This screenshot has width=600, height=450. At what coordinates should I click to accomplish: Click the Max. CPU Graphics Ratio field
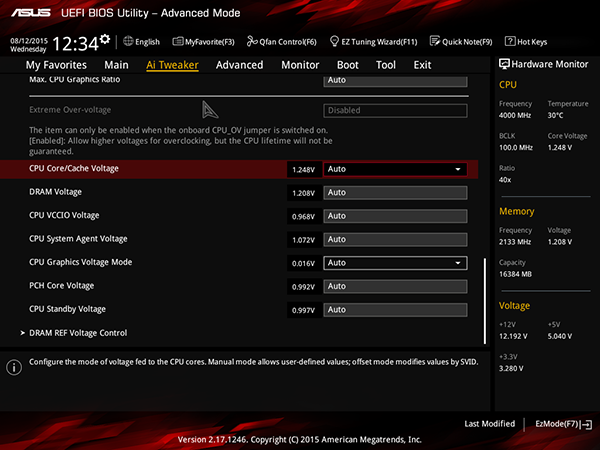[x=395, y=81]
